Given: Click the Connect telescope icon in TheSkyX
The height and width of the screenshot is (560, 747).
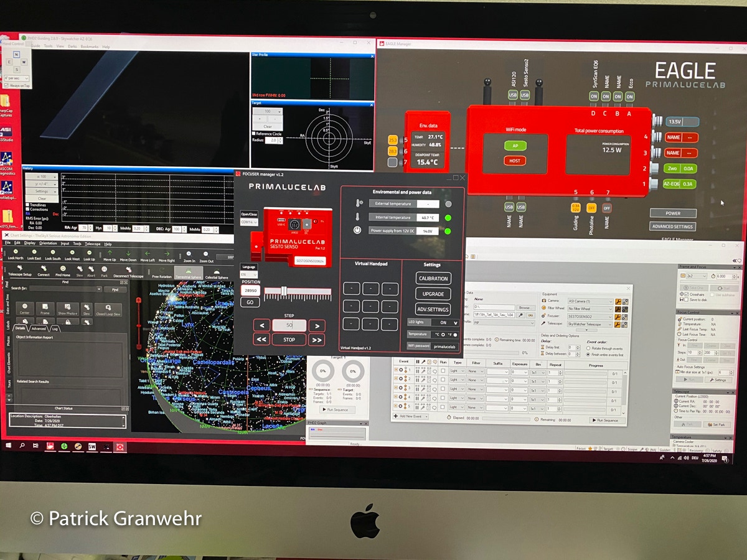Looking at the screenshot, I should pos(44,269).
